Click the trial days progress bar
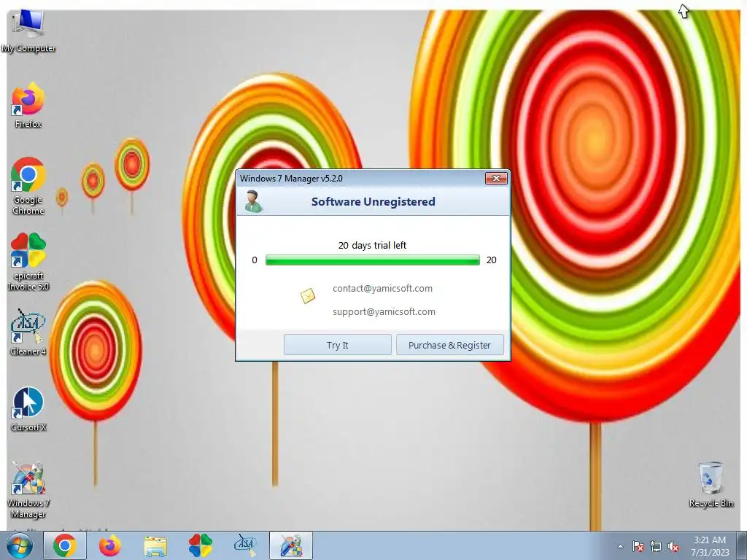 coord(373,260)
